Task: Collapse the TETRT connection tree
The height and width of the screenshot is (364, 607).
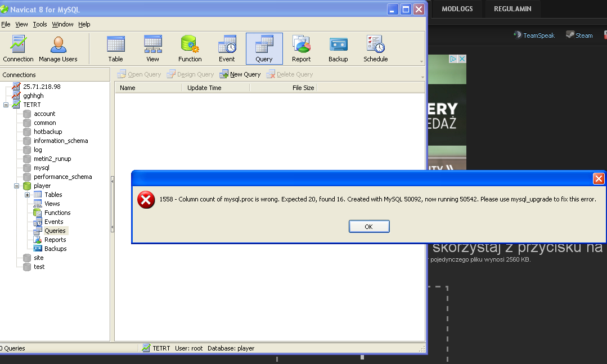Action: pyautogui.click(x=6, y=105)
